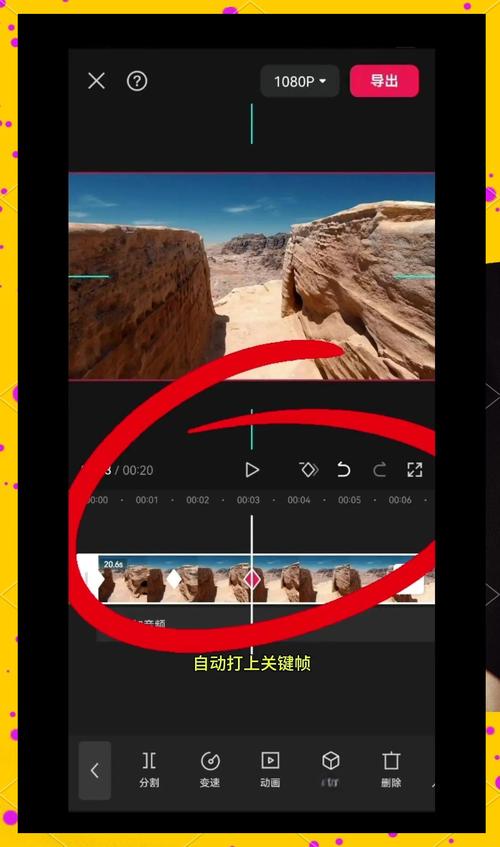Viewport: 500px width, 847px height.
Task: Select the 分割 split tool
Action: point(149,769)
